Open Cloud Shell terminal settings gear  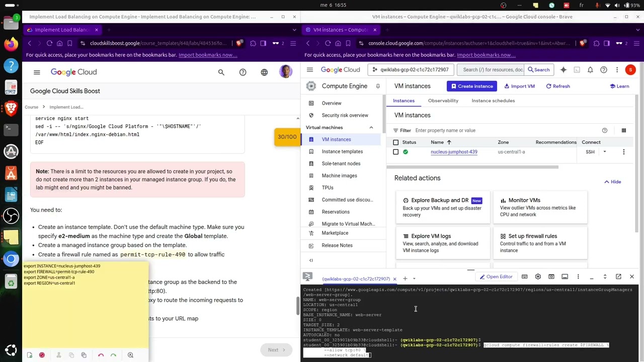[x=538, y=277]
